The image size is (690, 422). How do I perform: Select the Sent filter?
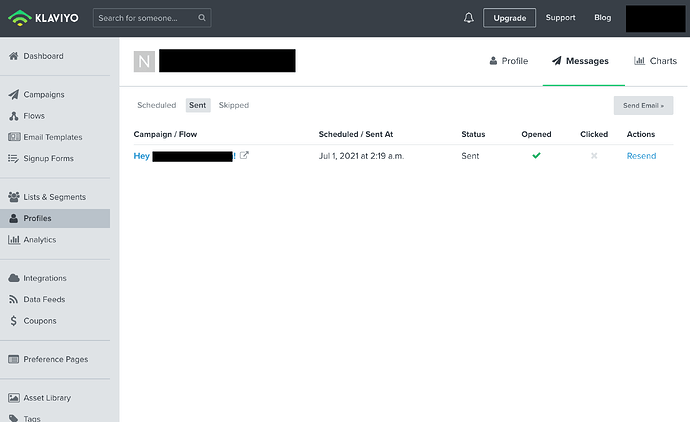click(x=198, y=105)
